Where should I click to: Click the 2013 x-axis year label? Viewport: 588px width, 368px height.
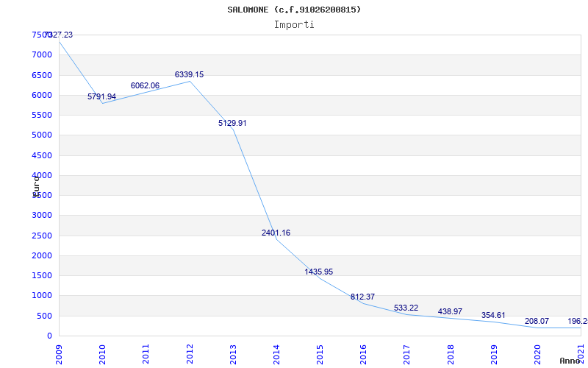[x=233, y=354]
